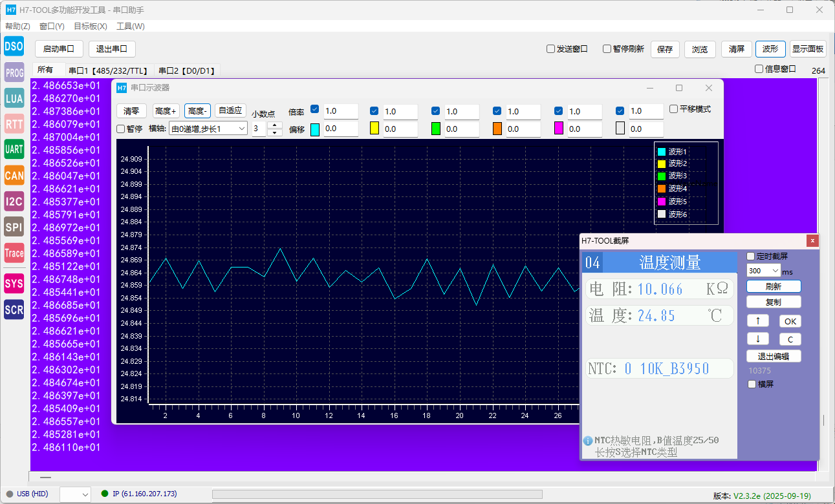The width and height of the screenshot is (835, 504).
Task: Enable 平移模式 checkbox
Action: point(673,109)
